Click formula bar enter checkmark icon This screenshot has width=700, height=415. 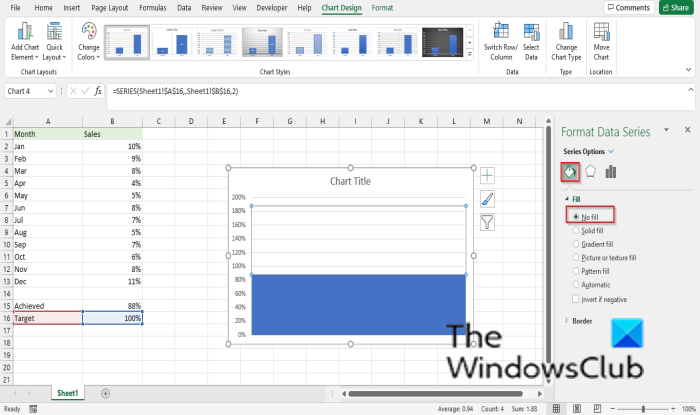coord(85,91)
